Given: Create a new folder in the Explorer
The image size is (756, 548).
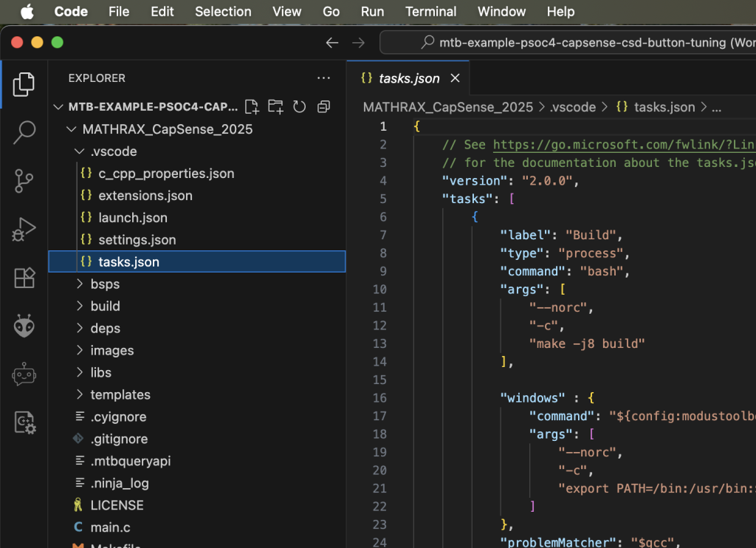Looking at the screenshot, I should 276,106.
